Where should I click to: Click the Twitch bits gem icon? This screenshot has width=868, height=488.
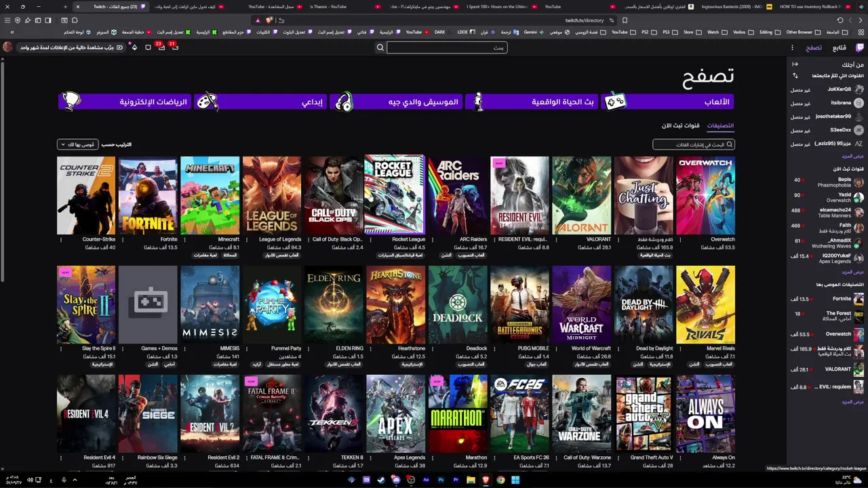click(134, 47)
